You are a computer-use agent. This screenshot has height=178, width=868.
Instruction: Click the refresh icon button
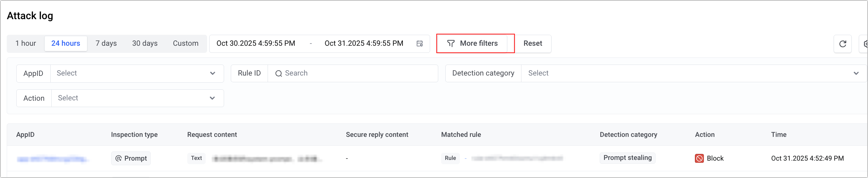843,44
